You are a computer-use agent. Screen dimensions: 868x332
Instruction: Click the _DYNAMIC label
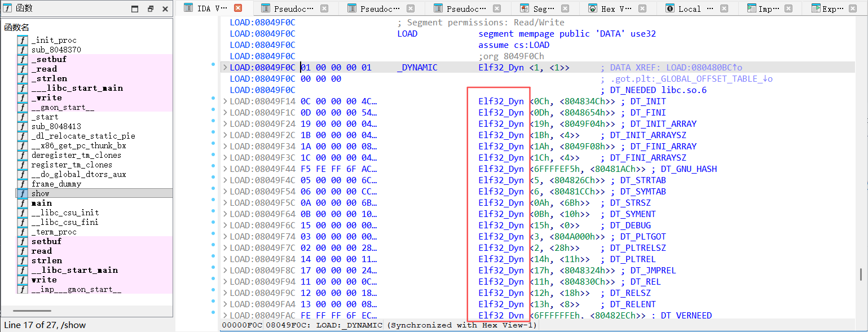pyautogui.click(x=417, y=68)
